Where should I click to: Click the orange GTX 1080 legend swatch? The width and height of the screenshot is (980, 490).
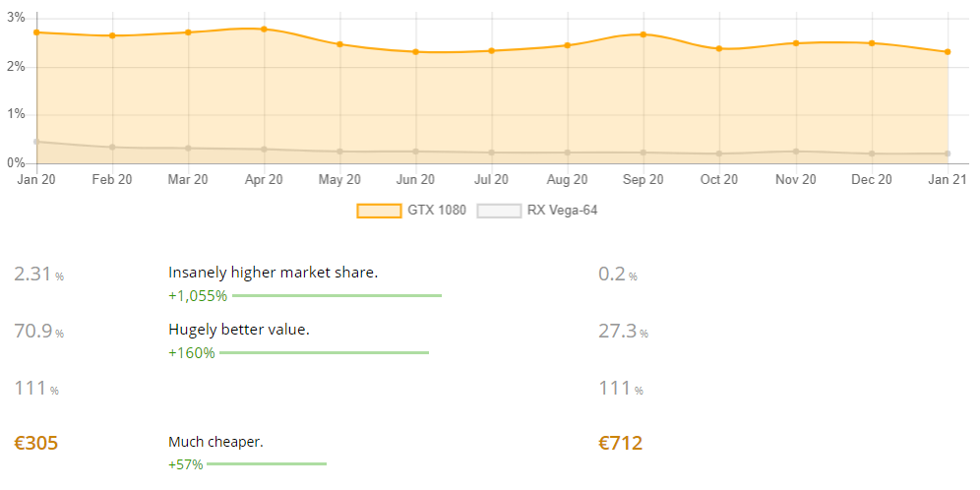click(x=379, y=211)
